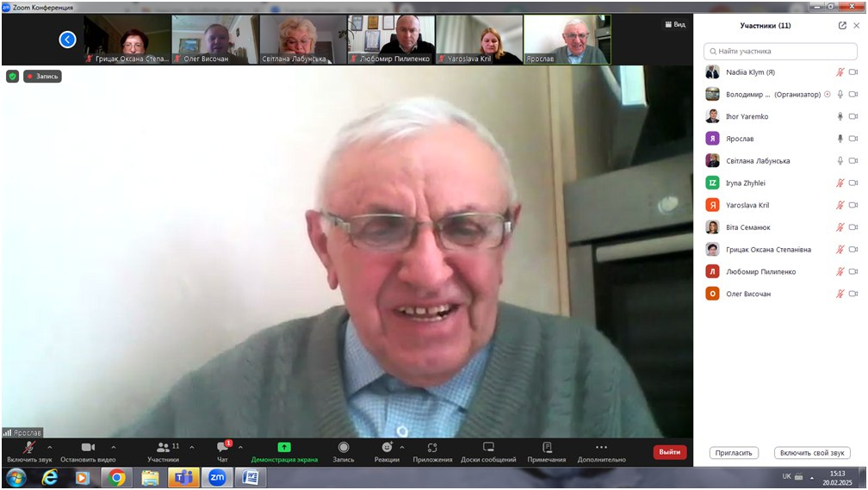
Task: Toggle microphone with Включить звук
Action: coord(28,448)
